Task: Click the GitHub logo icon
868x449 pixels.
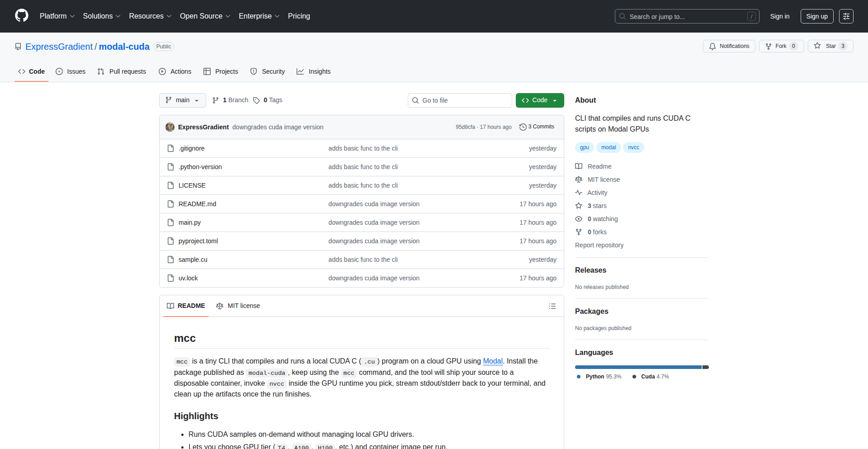Action: tap(22, 16)
